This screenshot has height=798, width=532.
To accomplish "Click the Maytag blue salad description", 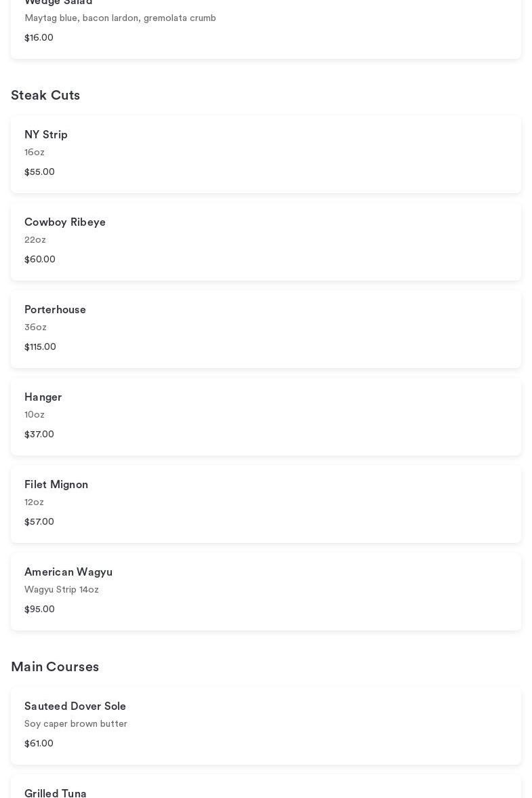I will click(x=120, y=18).
